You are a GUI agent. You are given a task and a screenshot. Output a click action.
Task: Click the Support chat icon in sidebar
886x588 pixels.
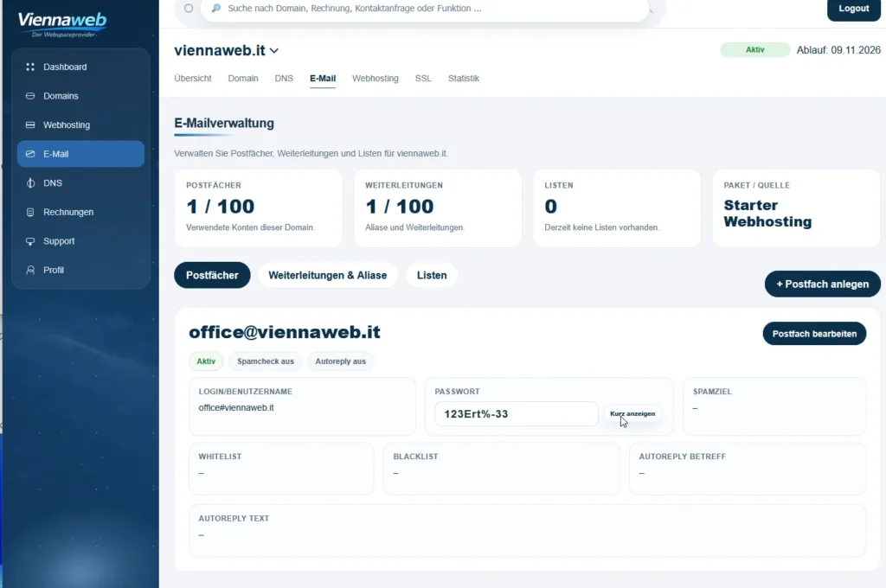(x=30, y=241)
